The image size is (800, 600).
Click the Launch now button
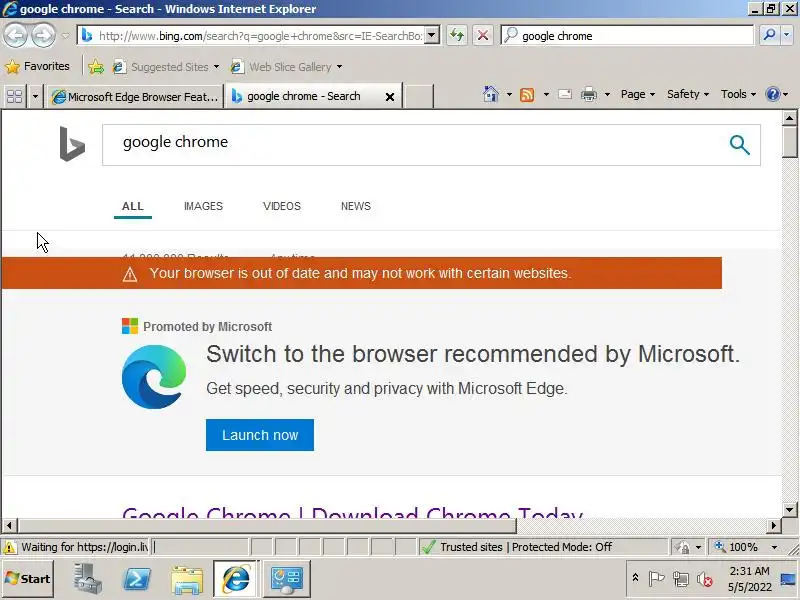pos(260,435)
